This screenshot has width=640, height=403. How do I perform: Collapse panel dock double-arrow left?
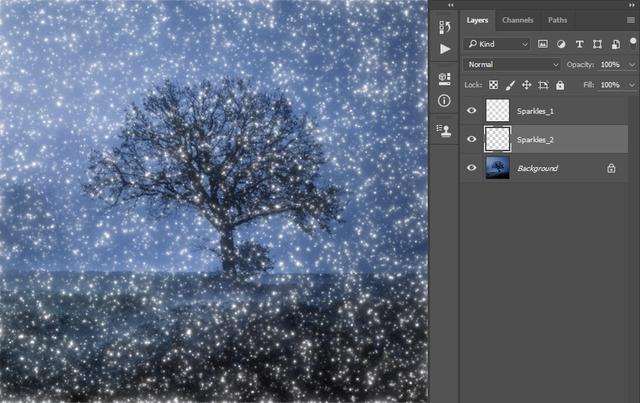click(451, 5)
